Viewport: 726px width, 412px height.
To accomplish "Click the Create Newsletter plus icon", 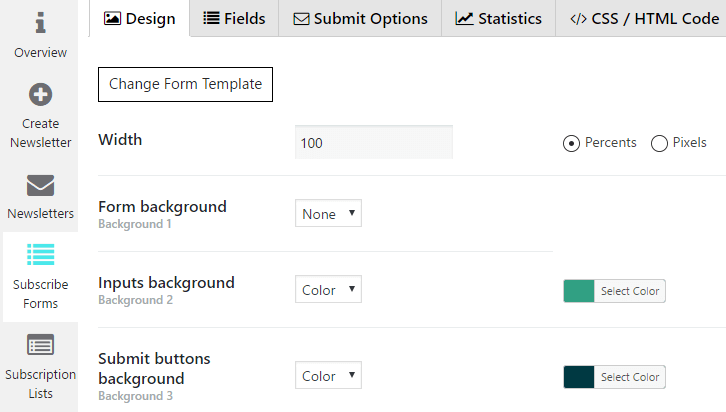I will (x=41, y=95).
